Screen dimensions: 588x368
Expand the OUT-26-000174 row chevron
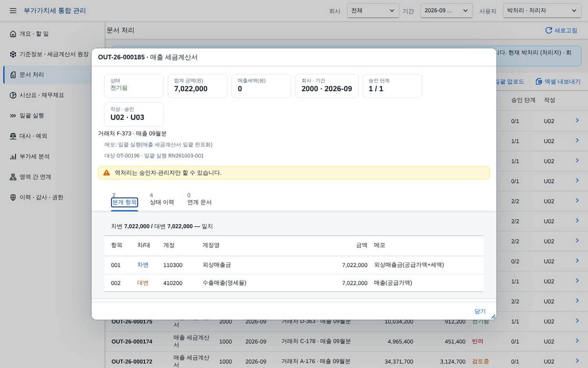tap(577, 341)
